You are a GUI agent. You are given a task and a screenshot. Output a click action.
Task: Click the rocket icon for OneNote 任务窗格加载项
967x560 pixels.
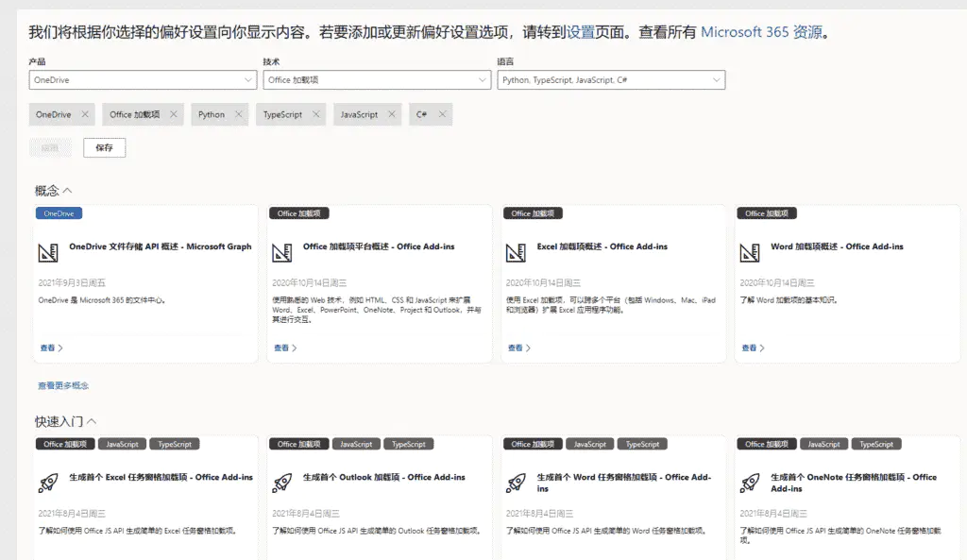pyautogui.click(x=749, y=483)
